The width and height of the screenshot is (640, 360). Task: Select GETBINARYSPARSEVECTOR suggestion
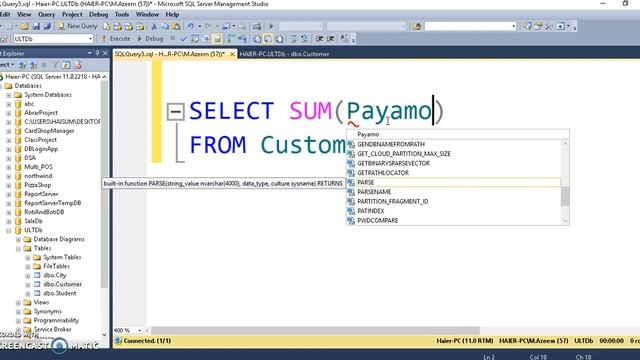coord(453,163)
